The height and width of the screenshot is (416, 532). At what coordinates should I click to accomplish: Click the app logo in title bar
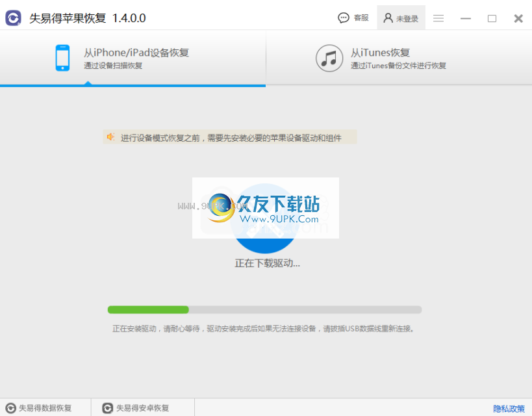[13, 18]
